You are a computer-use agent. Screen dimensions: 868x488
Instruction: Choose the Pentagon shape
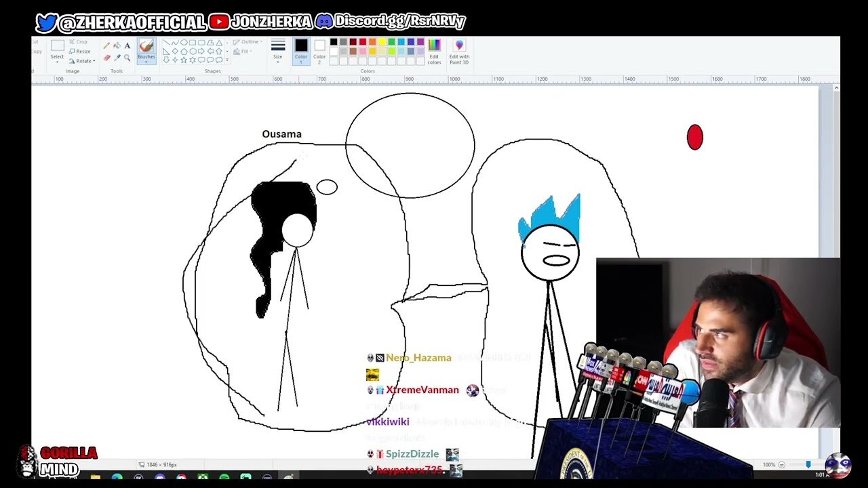(x=184, y=52)
